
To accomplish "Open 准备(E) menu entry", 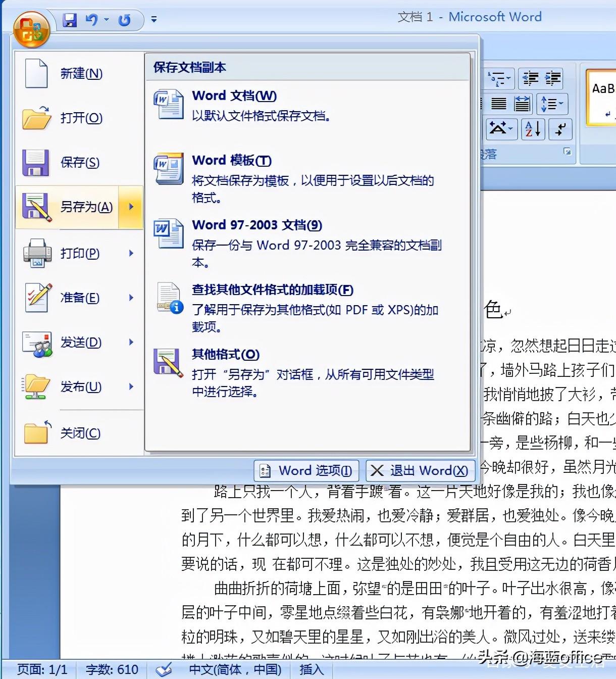I will pyautogui.click(x=79, y=298).
